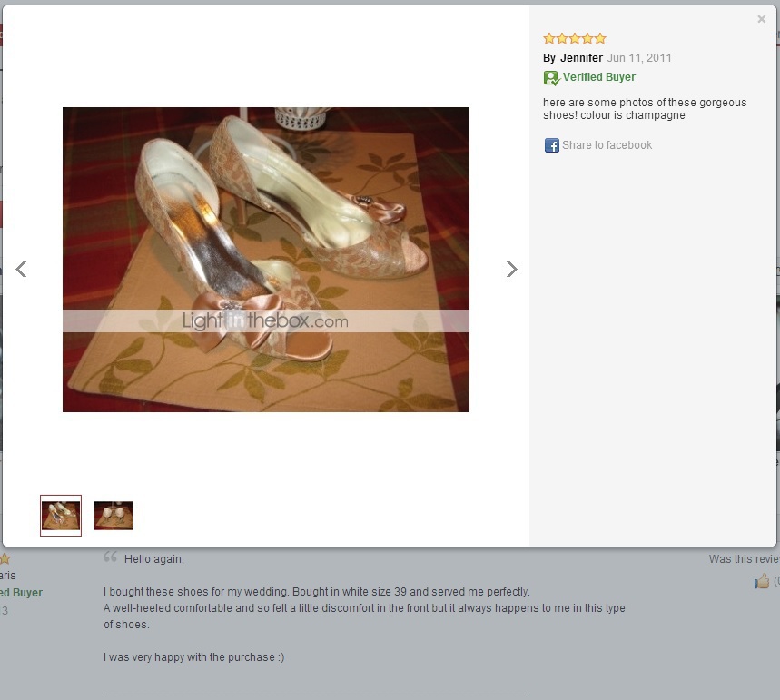Click the thumbs up helpful icon
Image resolution: width=780 pixels, height=700 pixels.
(762, 580)
